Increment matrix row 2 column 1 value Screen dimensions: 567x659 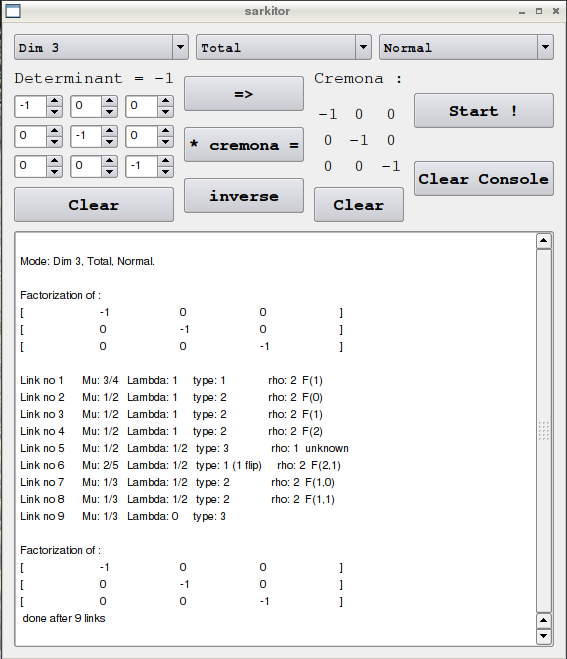tap(54, 131)
